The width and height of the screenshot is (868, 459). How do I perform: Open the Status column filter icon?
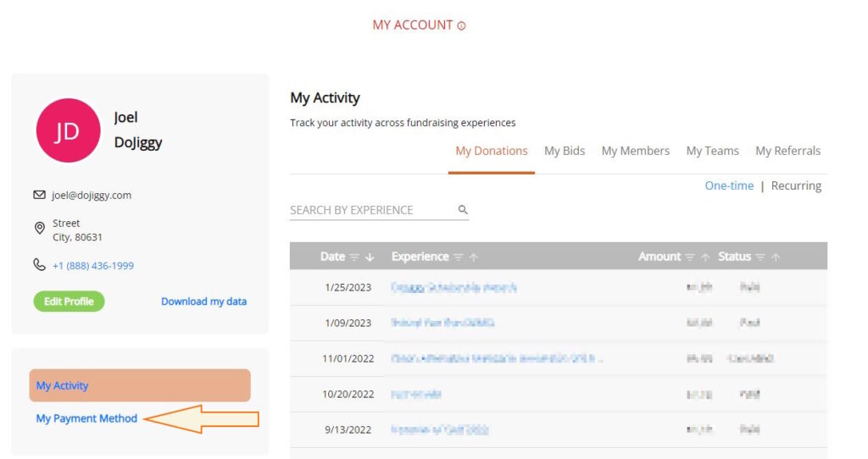click(x=760, y=257)
